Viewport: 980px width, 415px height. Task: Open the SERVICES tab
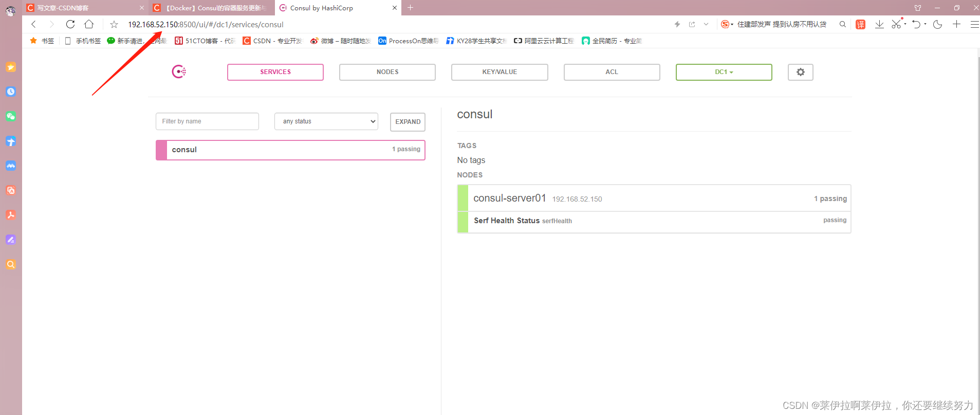275,72
